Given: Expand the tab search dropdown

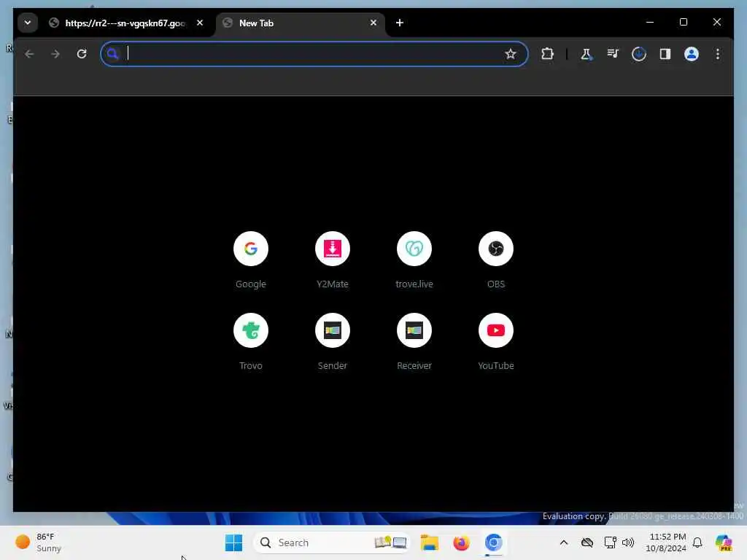Looking at the screenshot, I should [28, 23].
